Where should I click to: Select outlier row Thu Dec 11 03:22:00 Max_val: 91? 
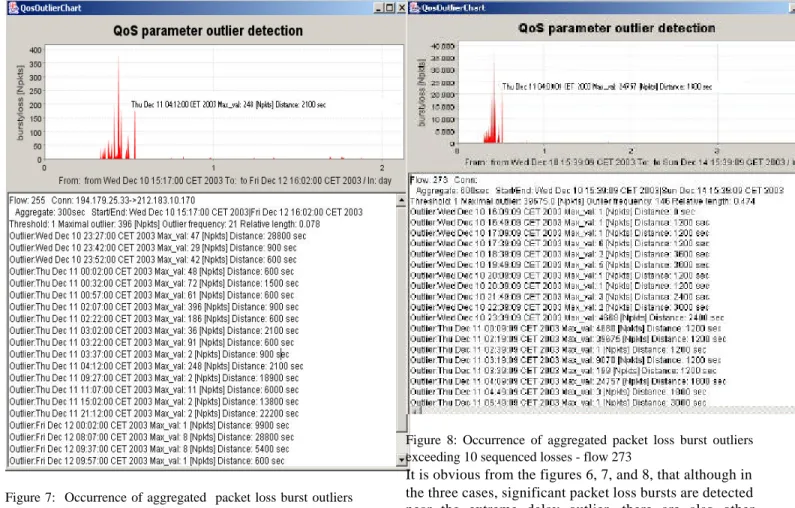152,342
